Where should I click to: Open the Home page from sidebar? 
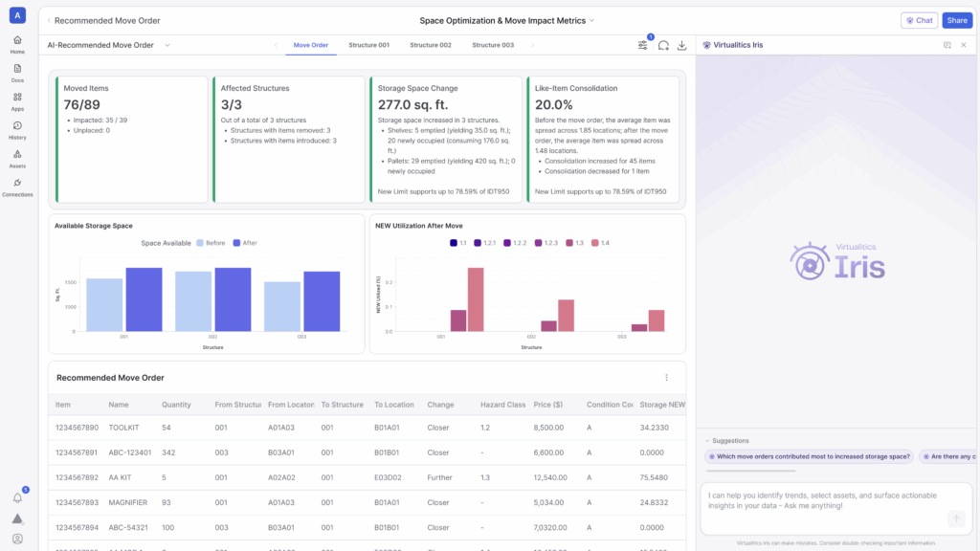[17, 44]
